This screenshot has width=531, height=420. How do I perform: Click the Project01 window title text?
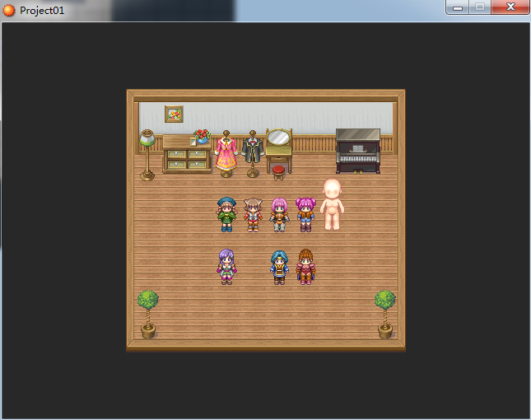click(x=42, y=11)
